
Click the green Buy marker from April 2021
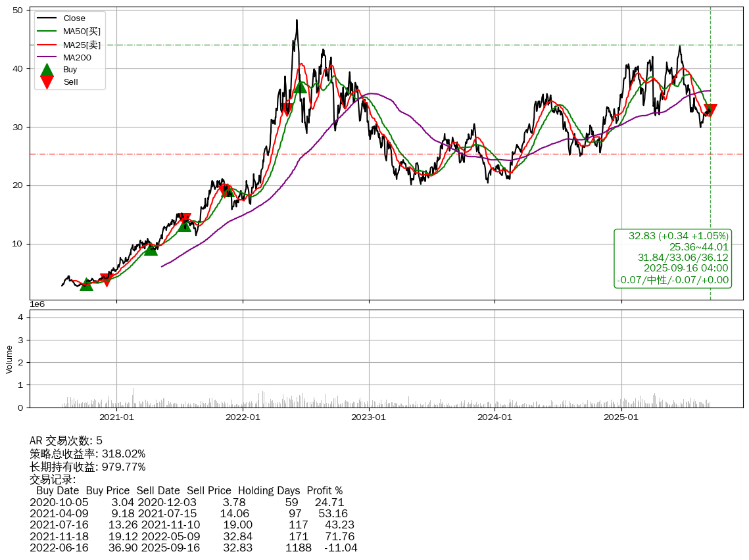pos(151,249)
